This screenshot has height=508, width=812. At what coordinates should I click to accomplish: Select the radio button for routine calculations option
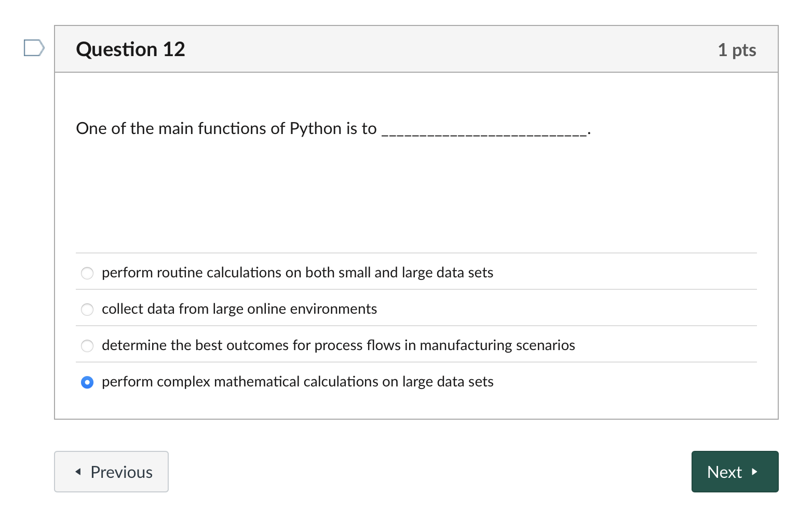[x=87, y=273]
